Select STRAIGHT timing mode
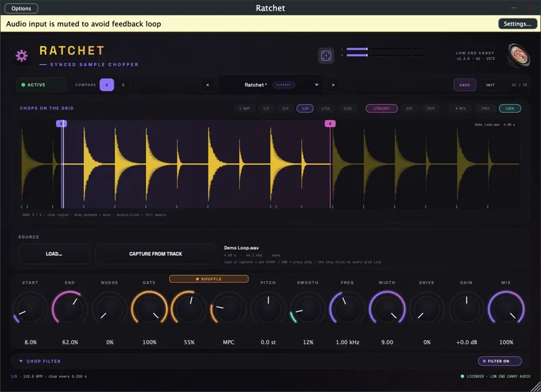The height and width of the screenshot is (392, 541). [x=381, y=108]
